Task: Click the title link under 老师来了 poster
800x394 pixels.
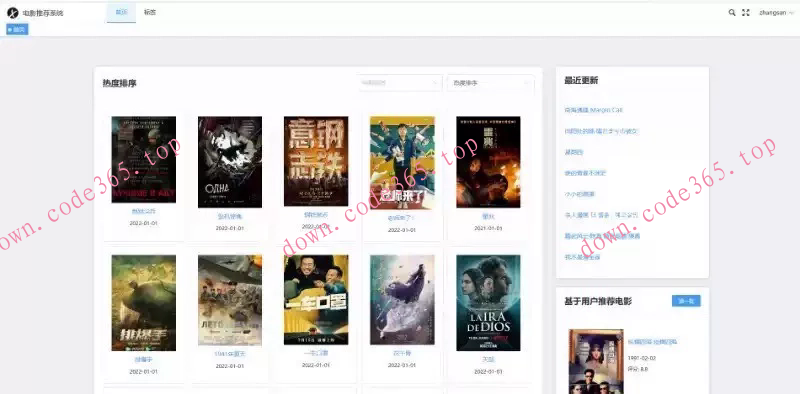Action: (x=402, y=218)
